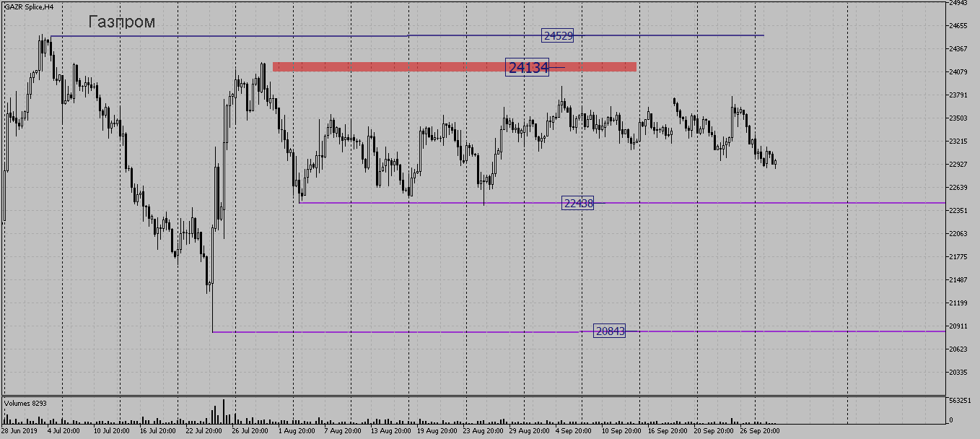Select the 20843 price level label

point(610,331)
